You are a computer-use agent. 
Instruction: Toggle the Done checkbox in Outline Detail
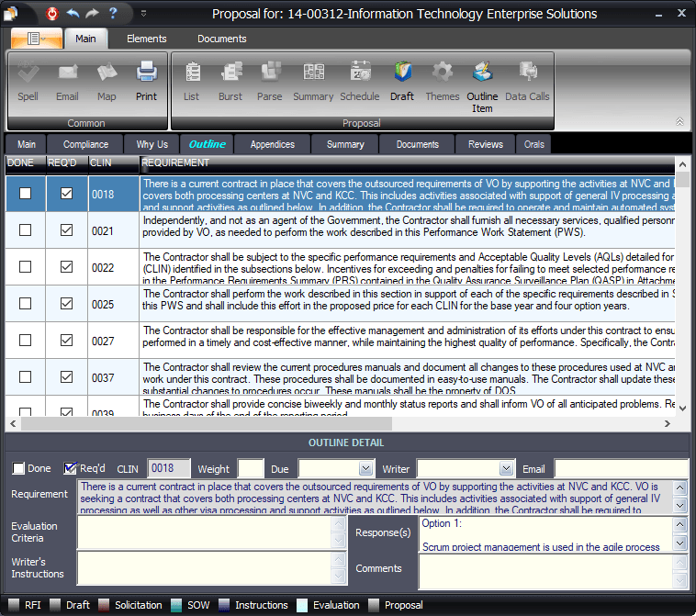click(x=18, y=468)
